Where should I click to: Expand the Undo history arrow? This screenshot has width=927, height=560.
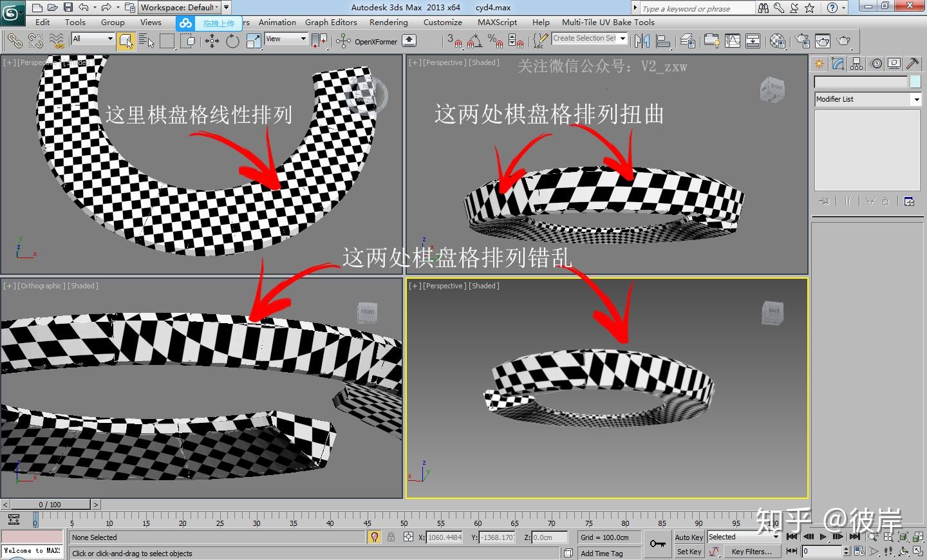coord(95,8)
